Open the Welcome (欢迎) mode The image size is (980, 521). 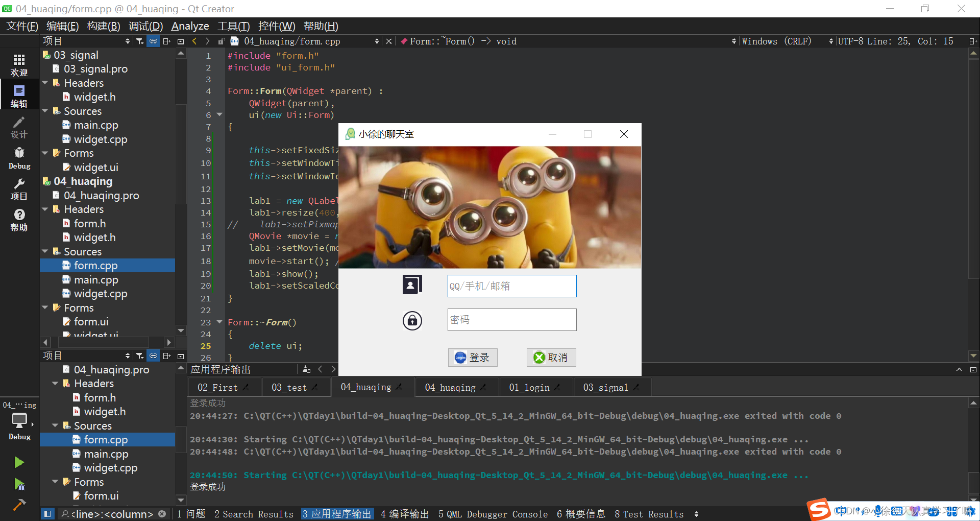[x=19, y=65]
